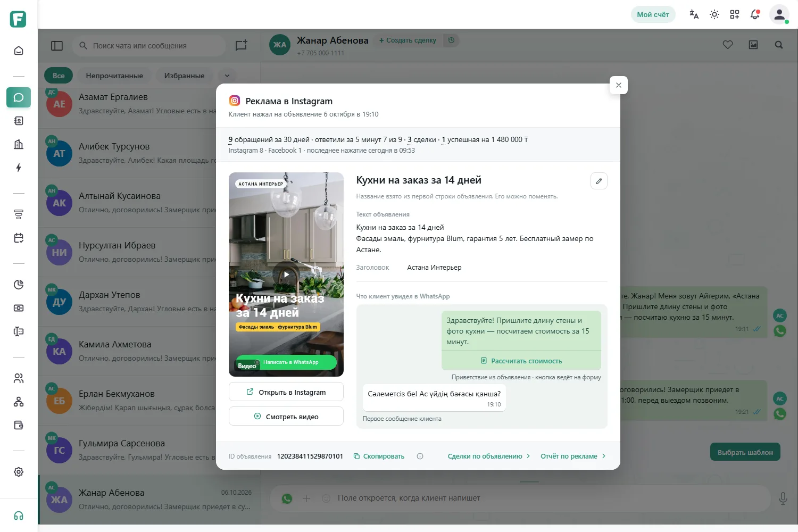Select the Все filter tab

(x=59, y=76)
